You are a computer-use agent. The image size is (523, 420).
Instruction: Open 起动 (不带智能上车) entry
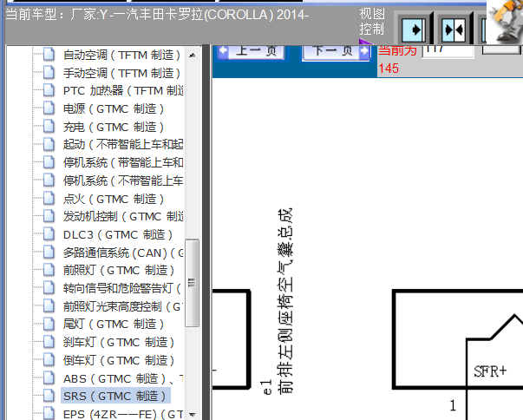[x=123, y=144]
